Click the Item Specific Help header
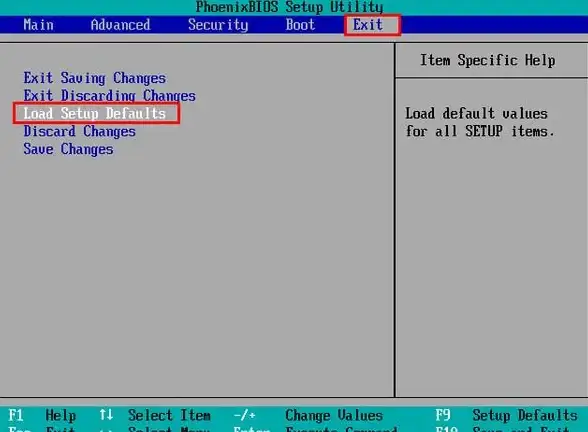Screen dimensions: 588x432 pyautogui.click(x=488, y=60)
